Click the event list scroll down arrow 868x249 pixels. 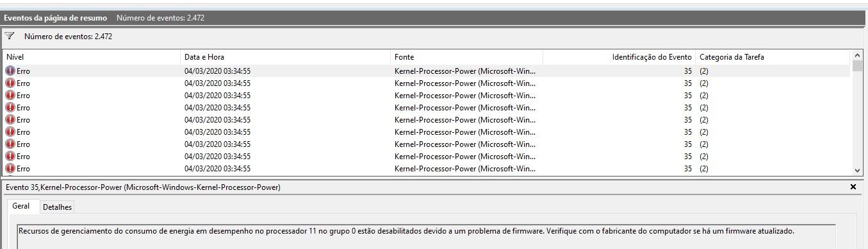point(858,170)
